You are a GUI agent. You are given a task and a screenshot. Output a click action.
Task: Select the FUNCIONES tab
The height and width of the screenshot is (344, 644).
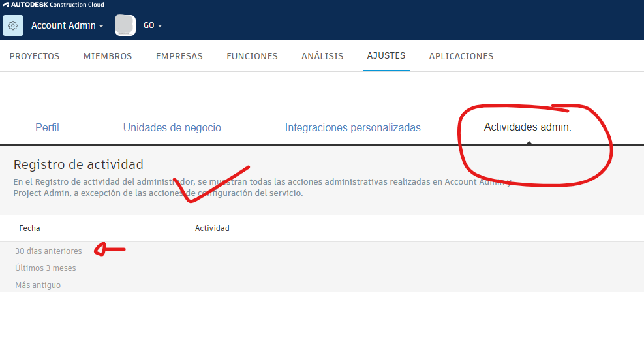click(x=252, y=56)
